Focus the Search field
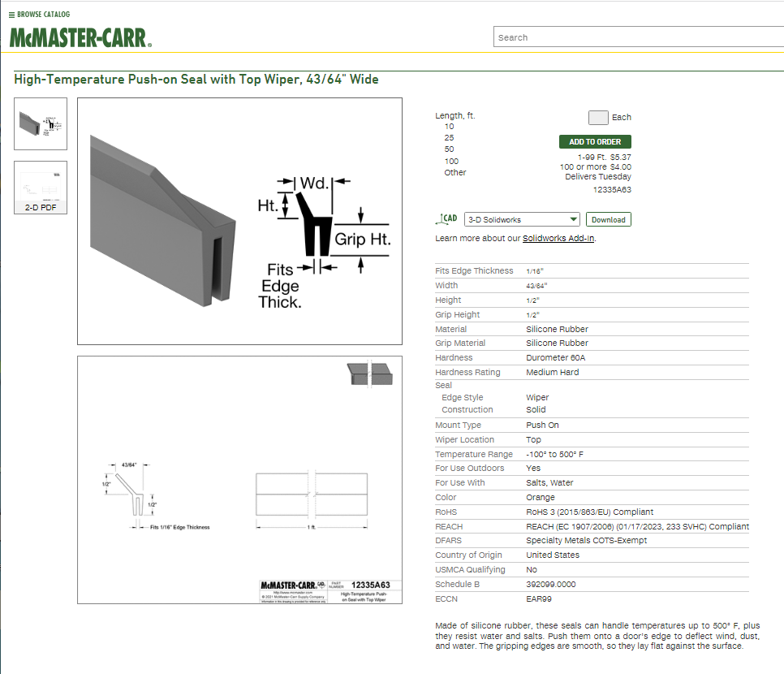This screenshot has height=674, width=784. coord(639,37)
